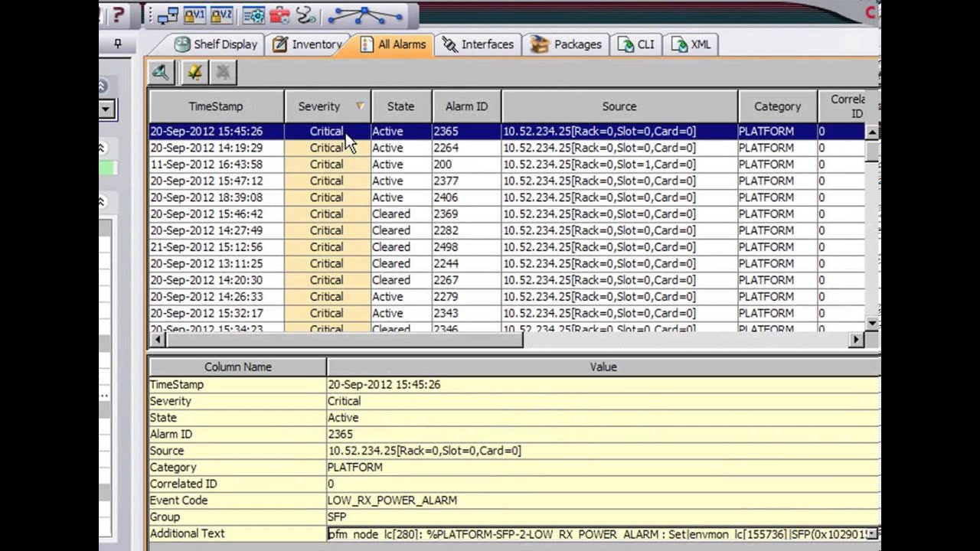Open the XML tab
Viewport: 980px width, 551px height.
[x=691, y=44]
